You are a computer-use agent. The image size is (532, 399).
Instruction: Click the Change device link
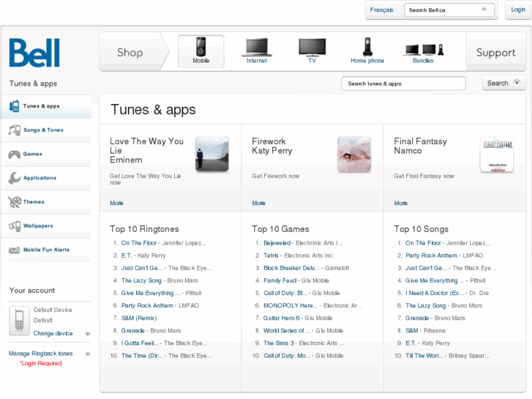click(x=53, y=334)
